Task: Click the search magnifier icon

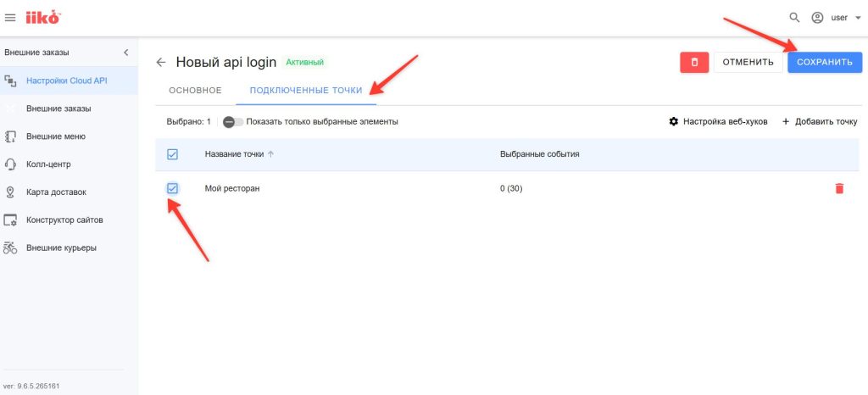Action: tap(794, 17)
